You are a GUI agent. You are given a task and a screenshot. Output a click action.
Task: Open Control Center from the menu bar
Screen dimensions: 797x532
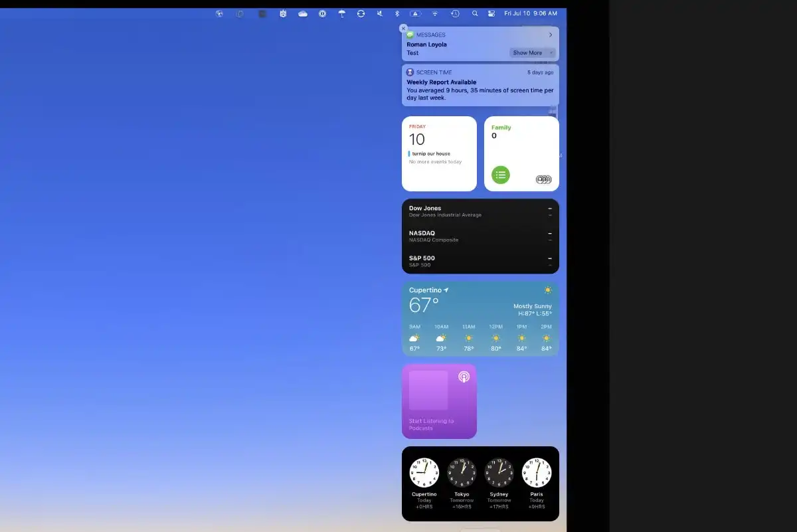click(x=490, y=13)
